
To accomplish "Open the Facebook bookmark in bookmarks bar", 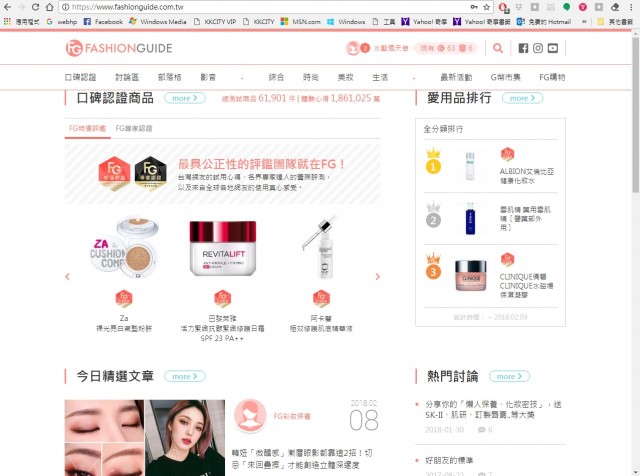I will [104, 21].
